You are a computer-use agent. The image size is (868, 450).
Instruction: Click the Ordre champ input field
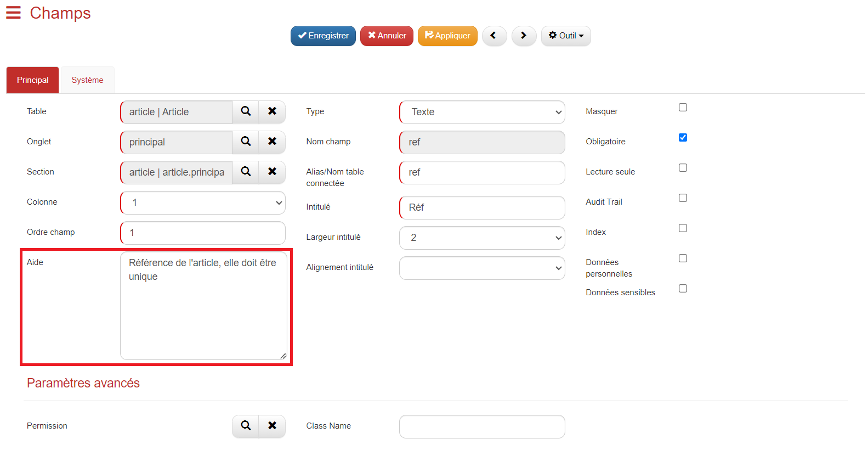(203, 233)
